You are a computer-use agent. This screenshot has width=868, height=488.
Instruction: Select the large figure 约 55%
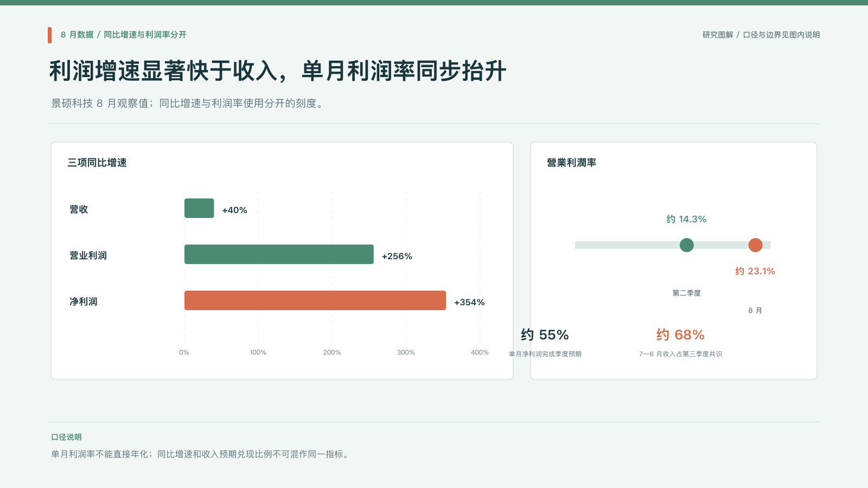pyautogui.click(x=545, y=335)
